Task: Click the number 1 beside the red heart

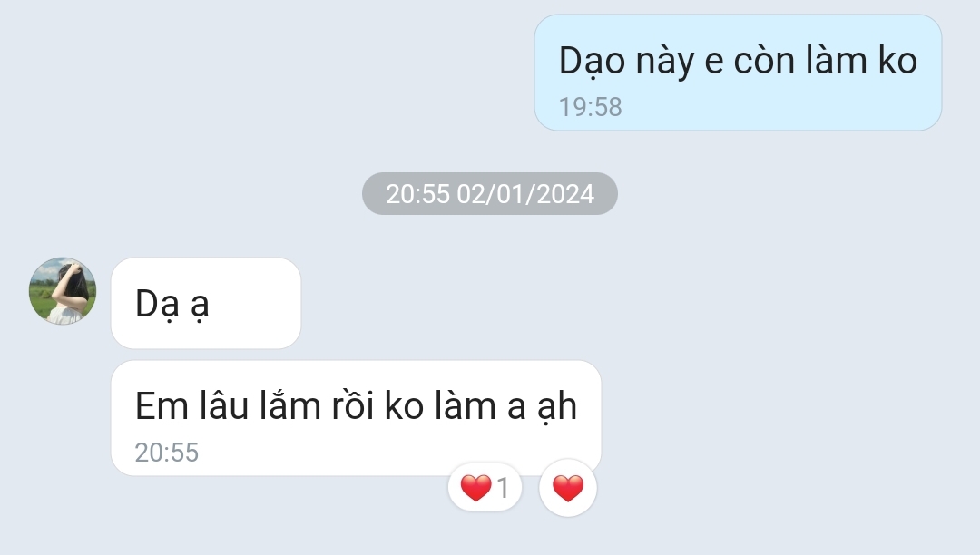Action: point(503,488)
